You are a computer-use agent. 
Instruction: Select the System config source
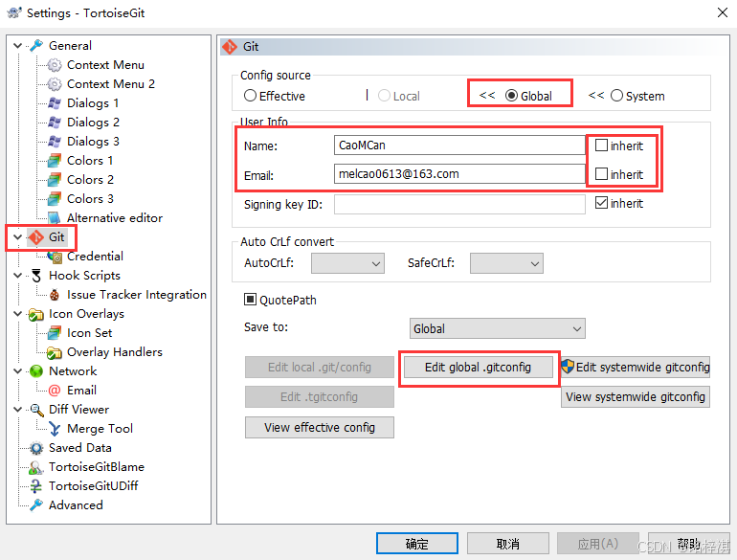pos(616,96)
